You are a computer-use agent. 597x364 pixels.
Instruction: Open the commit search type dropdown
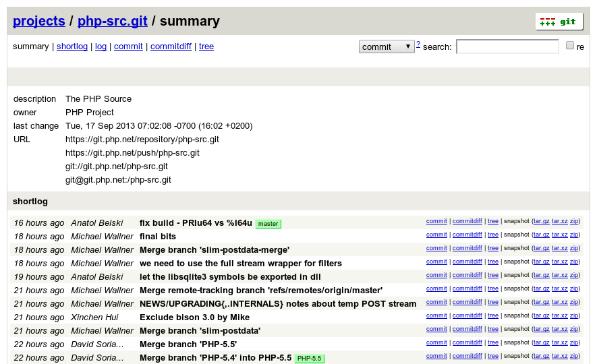coord(386,47)
